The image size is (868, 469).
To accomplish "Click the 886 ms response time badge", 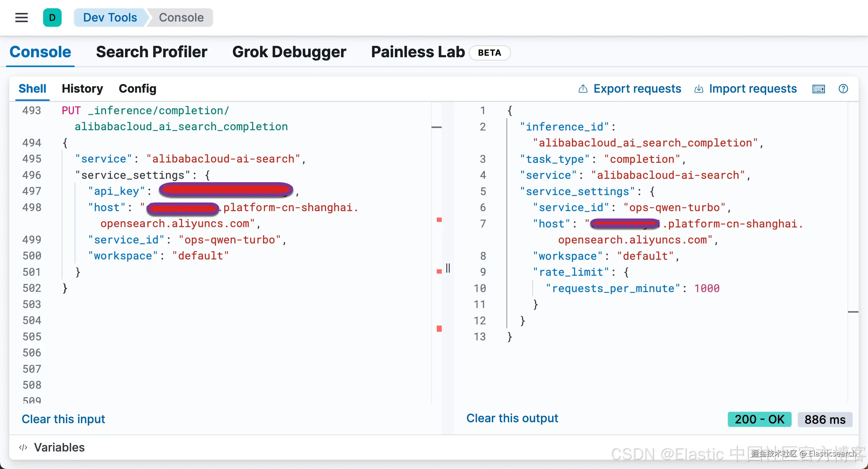I will click(825, 419).
